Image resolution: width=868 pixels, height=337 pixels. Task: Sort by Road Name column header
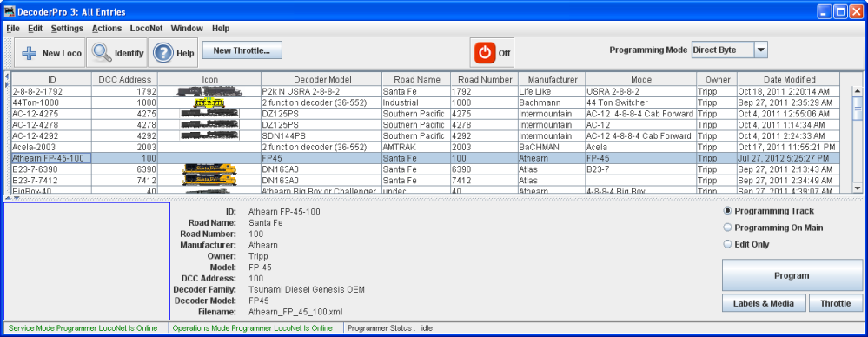click(416, 80)
